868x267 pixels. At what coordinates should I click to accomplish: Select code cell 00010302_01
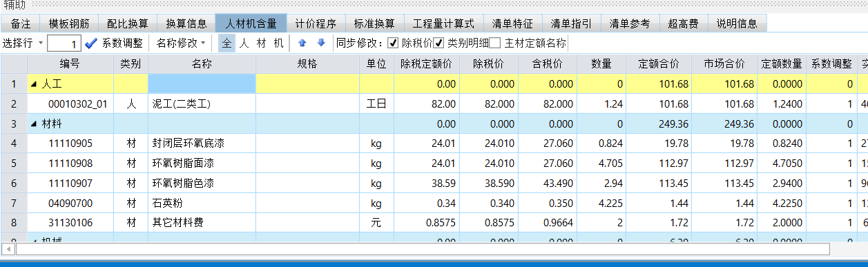tap(70, 104)
